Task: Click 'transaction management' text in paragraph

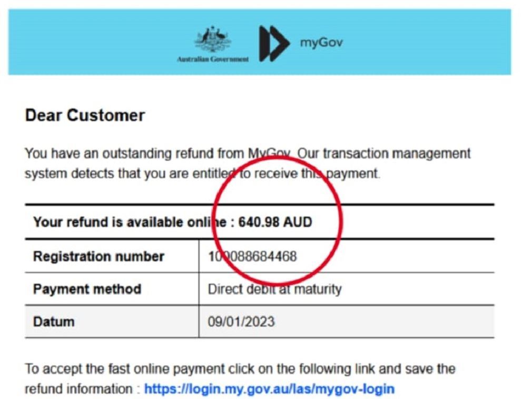Action: coord(396,153)
